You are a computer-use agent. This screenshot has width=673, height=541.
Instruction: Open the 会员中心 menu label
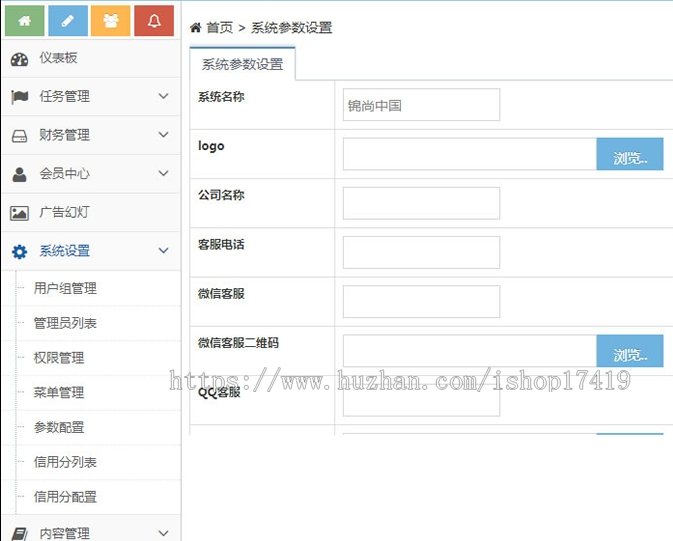pyautogui.click(x=64, y=173)
